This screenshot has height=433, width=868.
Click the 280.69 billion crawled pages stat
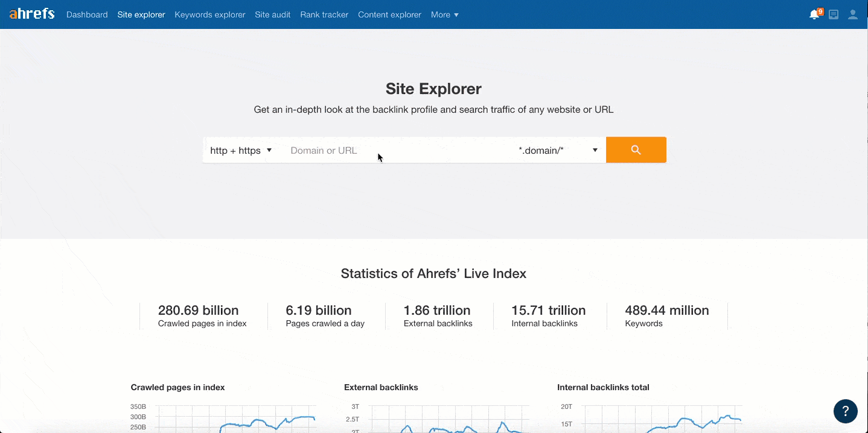pos(202,316)
